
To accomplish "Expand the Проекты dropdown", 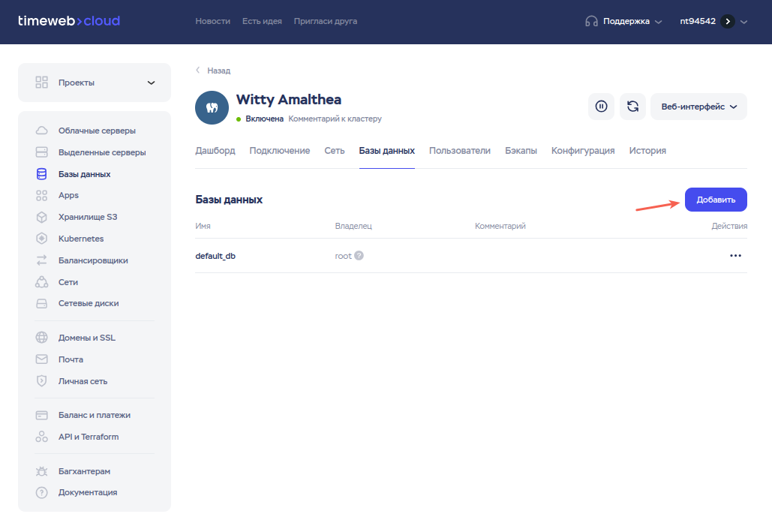I will coord(95,83).
